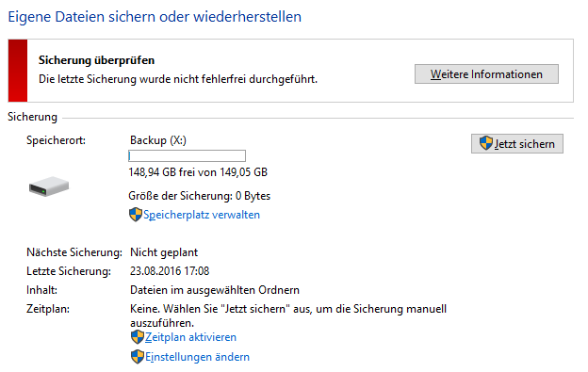Select 'Größe der Sicherung: 0 Bytes' text

click(x=200, y=196)
